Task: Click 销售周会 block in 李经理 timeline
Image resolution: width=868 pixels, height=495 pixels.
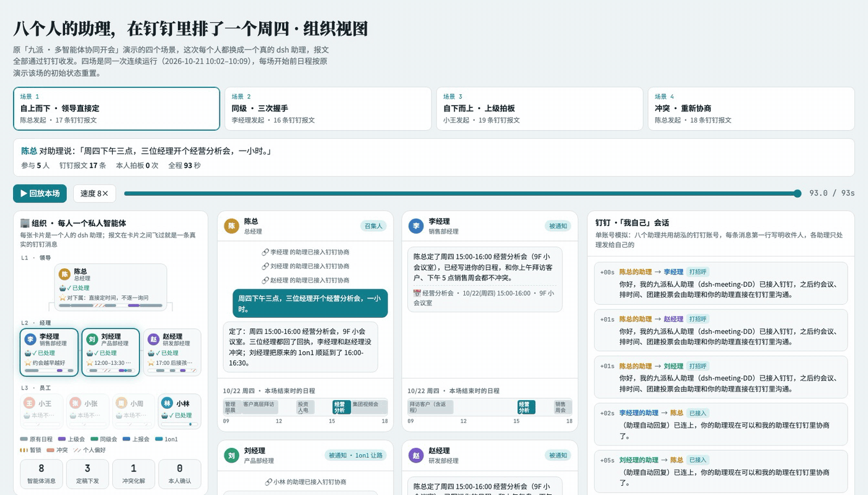Action: coord(562,407)
